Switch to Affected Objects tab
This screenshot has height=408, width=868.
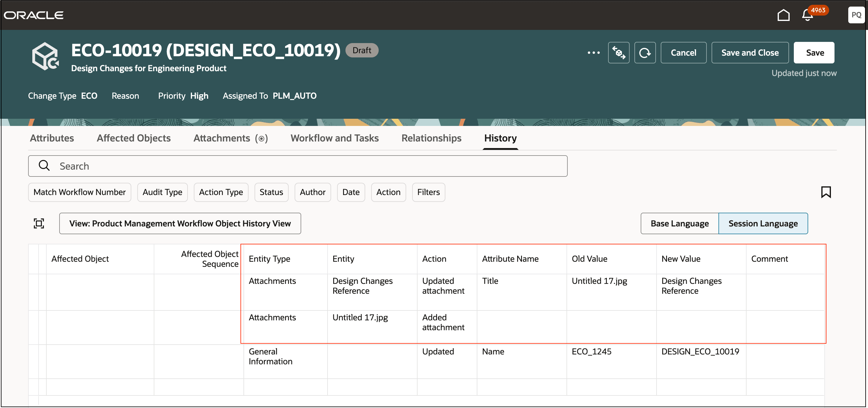click(133, 138)
